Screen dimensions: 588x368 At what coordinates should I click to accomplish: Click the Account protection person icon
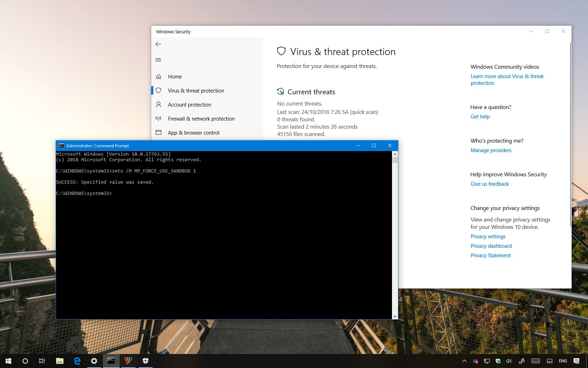pos(159,104)
